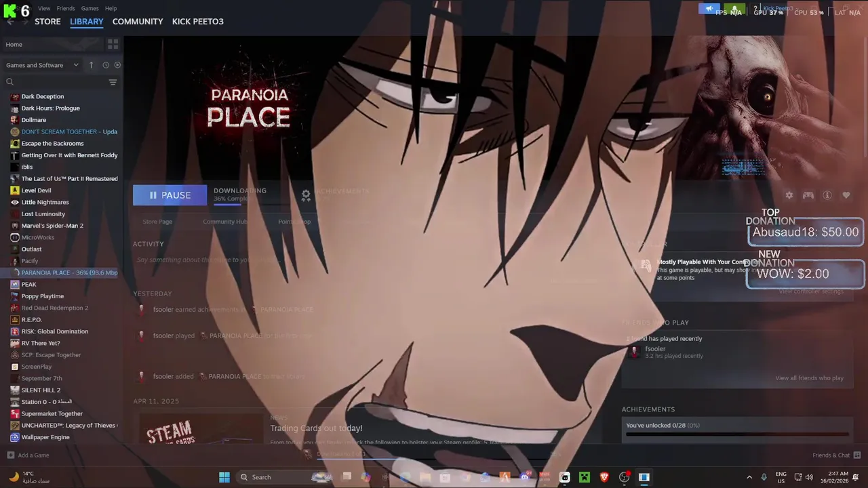The width and height of the screenshot is (868, 488).
Task: Click the Steam announcements megaphone icon
Action: [x=709, y=9]
